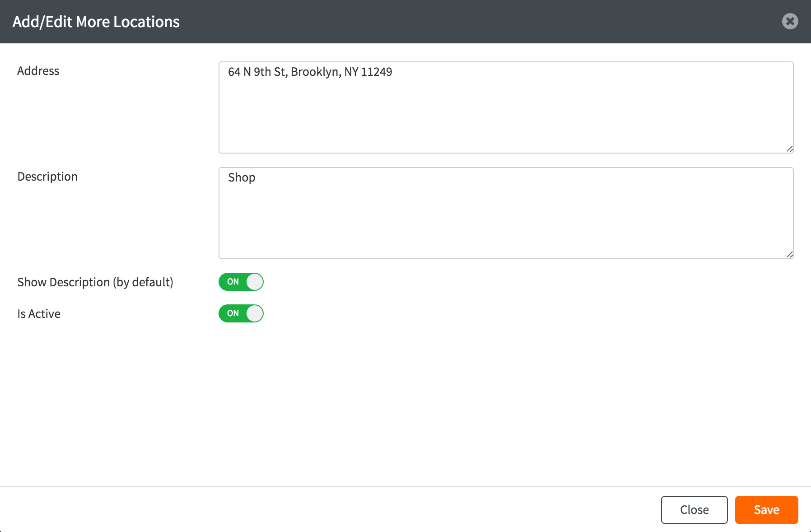The height and width of the screenshot is (532, 811).
Task: Click the Is Active toggle's white knob
Action: point(255,313)
